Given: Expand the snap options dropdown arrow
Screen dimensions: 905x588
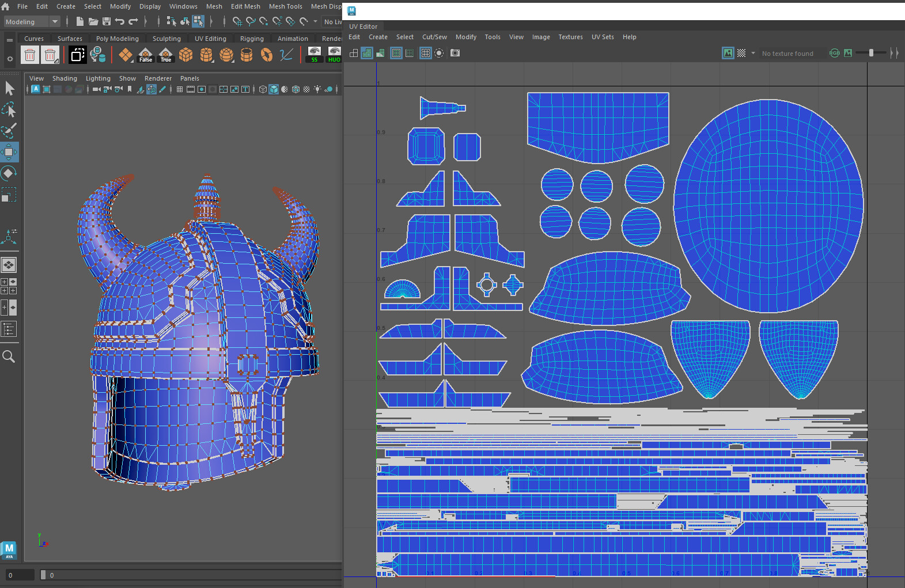Looking at the screenshot, I should (x=315, y=21).
